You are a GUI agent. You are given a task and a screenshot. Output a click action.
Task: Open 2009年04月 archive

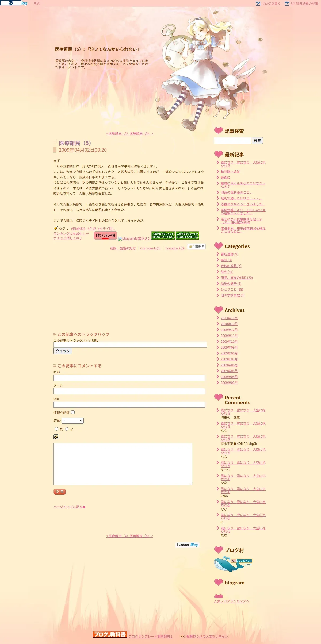click(x=229, y=377)
